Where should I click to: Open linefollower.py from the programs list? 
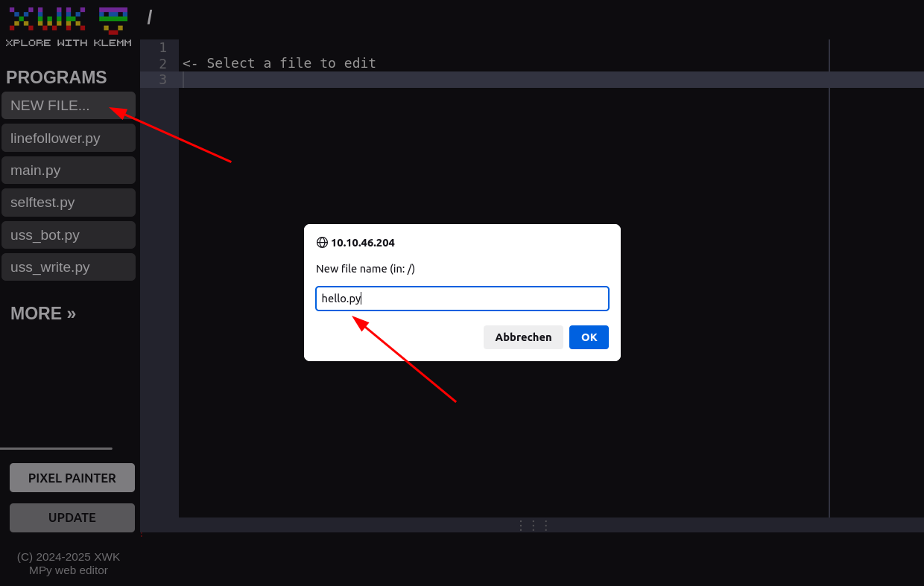69,138
